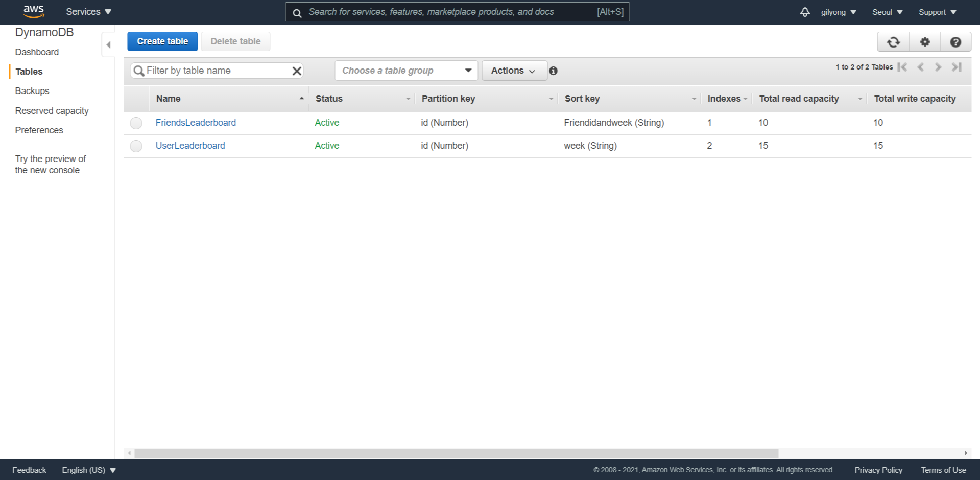
Task: Click Active status of FriendsLeaderboard
Action: (327, 123)
